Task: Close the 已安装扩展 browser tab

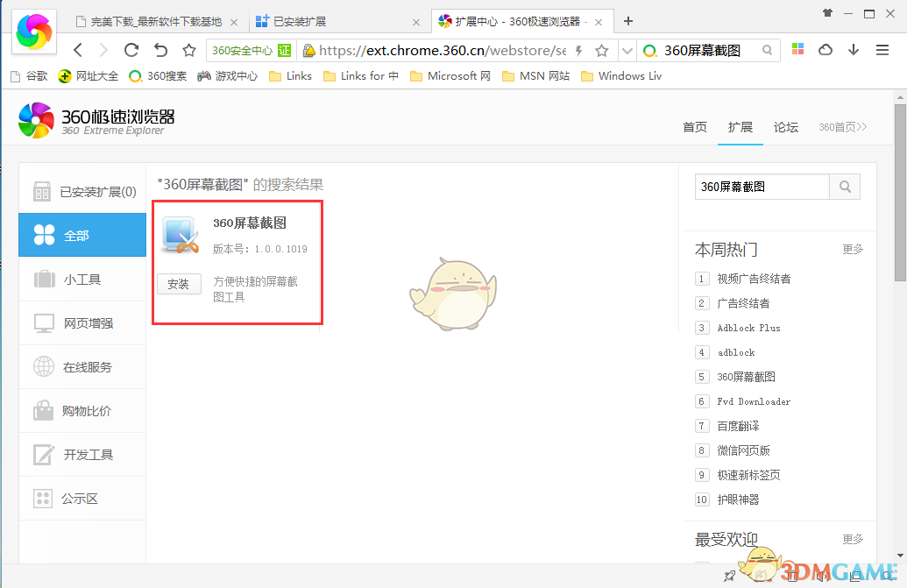Action: point(416,23)
